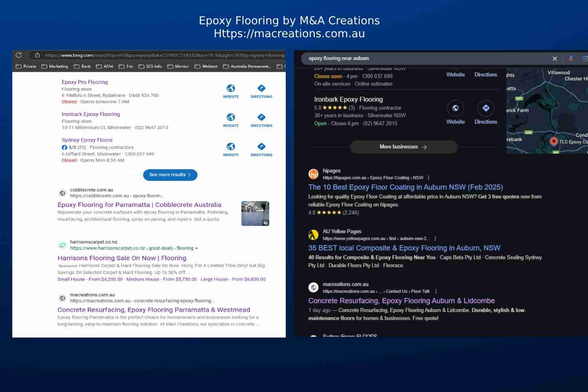Viewport: 588px width, 392px height.
Task: Open the Bank bookmarks folder
Action: point(82,67)
